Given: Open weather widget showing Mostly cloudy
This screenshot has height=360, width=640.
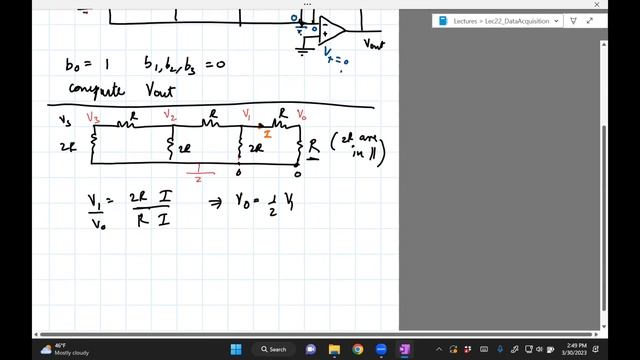Looking at the screenshot, I should click(65, 349).
